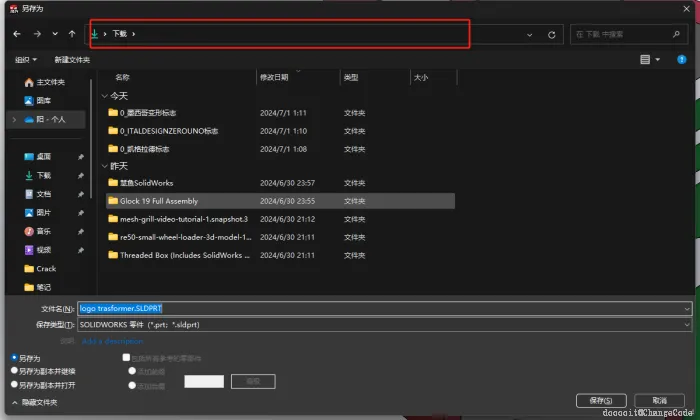
Task: Open the 笔记 folder in sidebar
Action: 38,287
